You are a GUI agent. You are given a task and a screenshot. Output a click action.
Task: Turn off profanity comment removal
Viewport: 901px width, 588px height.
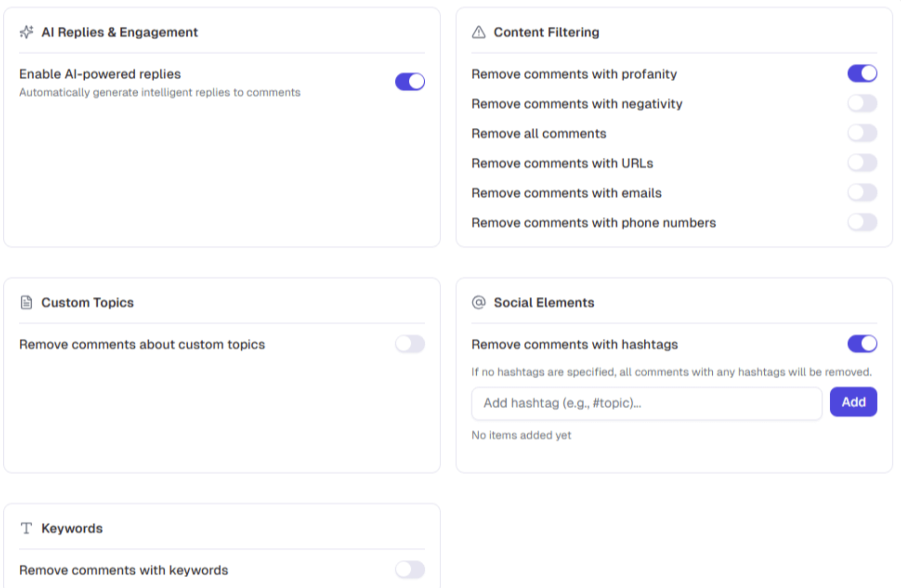862,73
